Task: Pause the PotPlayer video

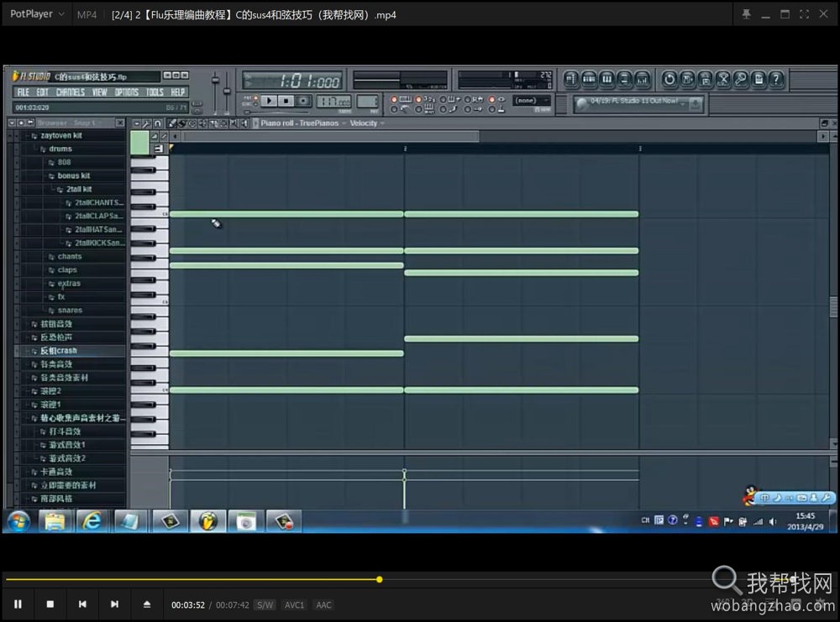Action: pos(18,604)
